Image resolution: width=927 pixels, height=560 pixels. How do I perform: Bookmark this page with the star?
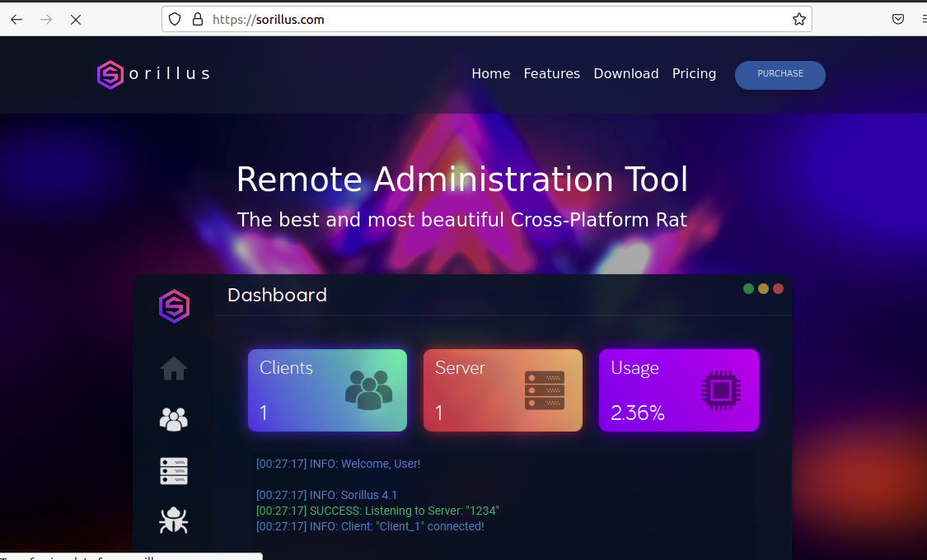tap(798, 20)
